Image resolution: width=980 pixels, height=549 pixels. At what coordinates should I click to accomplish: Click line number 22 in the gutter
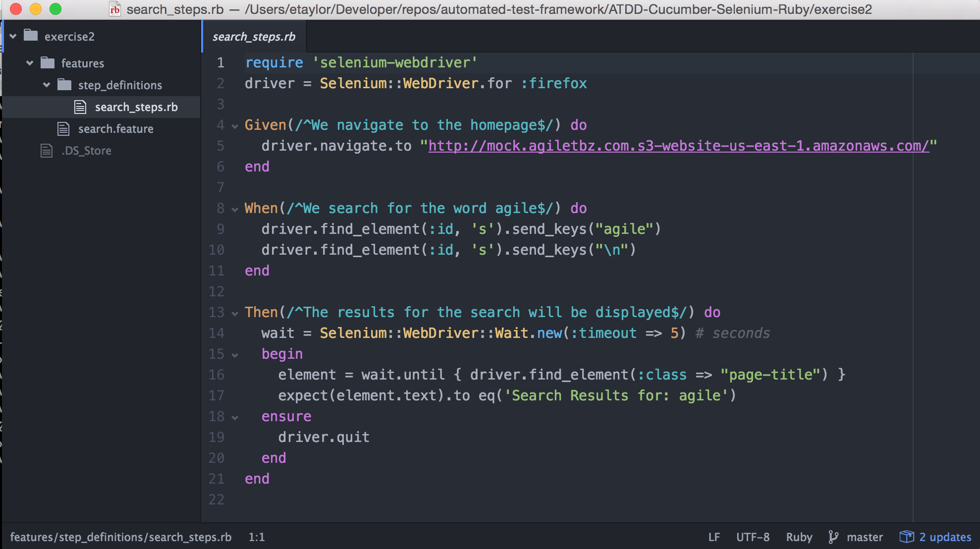coord(217,499)
